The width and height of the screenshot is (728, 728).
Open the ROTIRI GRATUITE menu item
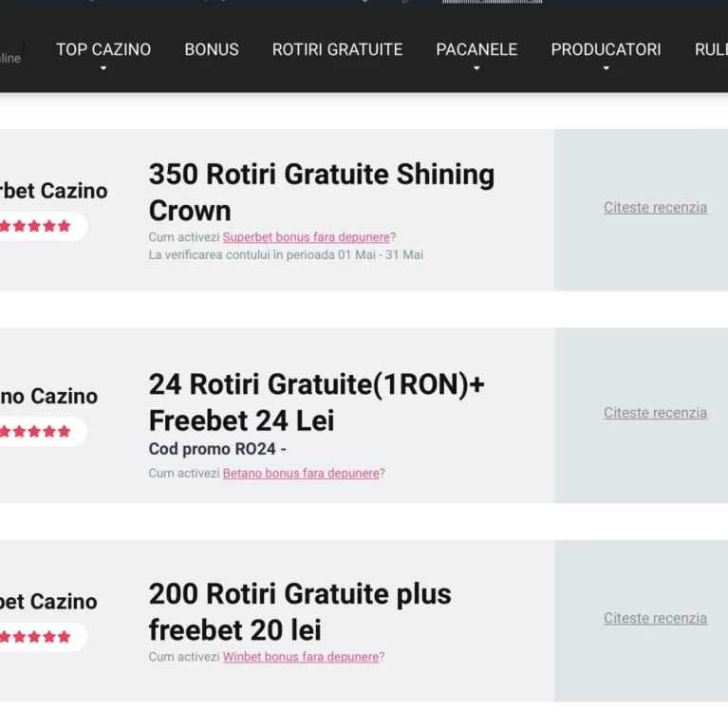click(x=337, y=49)
